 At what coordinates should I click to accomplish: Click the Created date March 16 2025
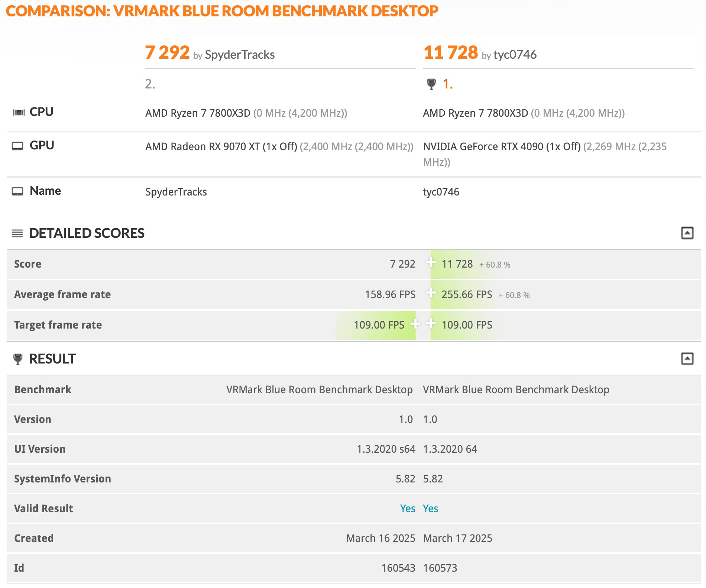(x=381, y=538)
